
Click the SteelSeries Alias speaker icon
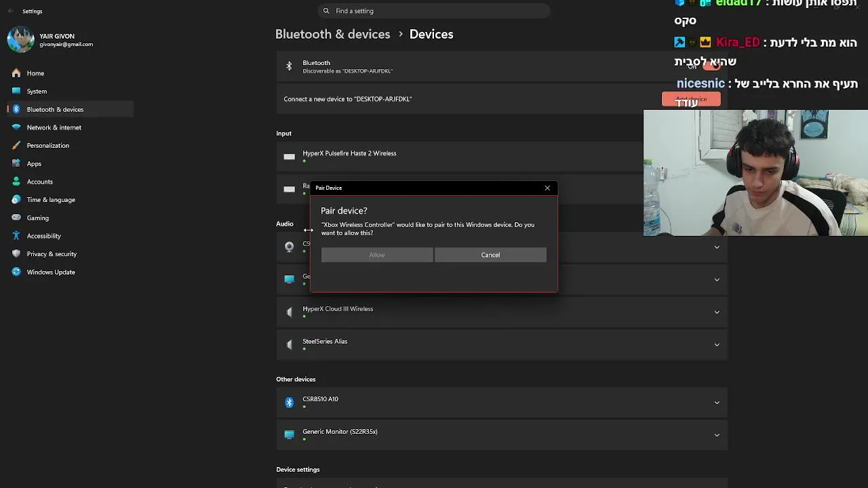pyautogui.click(x=290, y=344)
